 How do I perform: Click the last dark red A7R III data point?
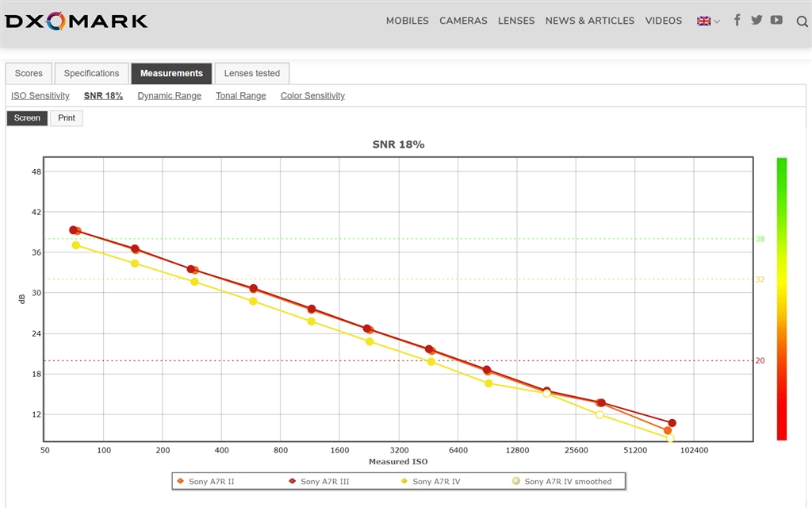click(672, 423)
